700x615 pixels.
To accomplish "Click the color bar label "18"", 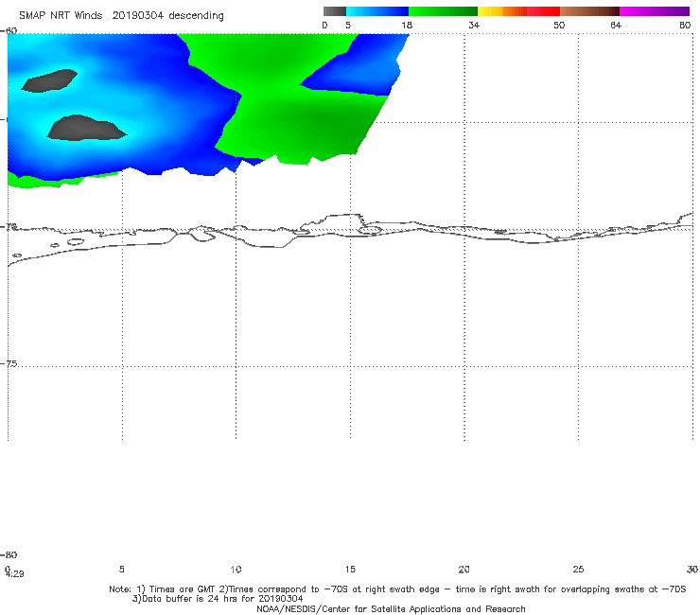I will point(407,26).
